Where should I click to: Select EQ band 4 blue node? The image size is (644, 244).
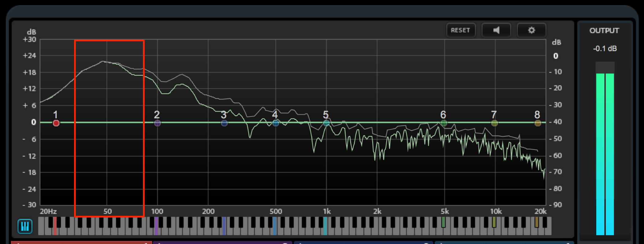276,123
